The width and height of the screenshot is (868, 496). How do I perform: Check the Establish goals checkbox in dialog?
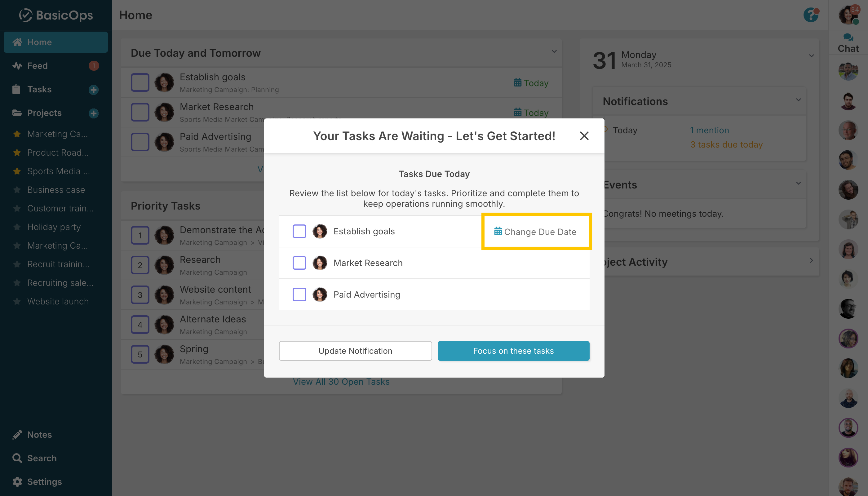(299, 231)
